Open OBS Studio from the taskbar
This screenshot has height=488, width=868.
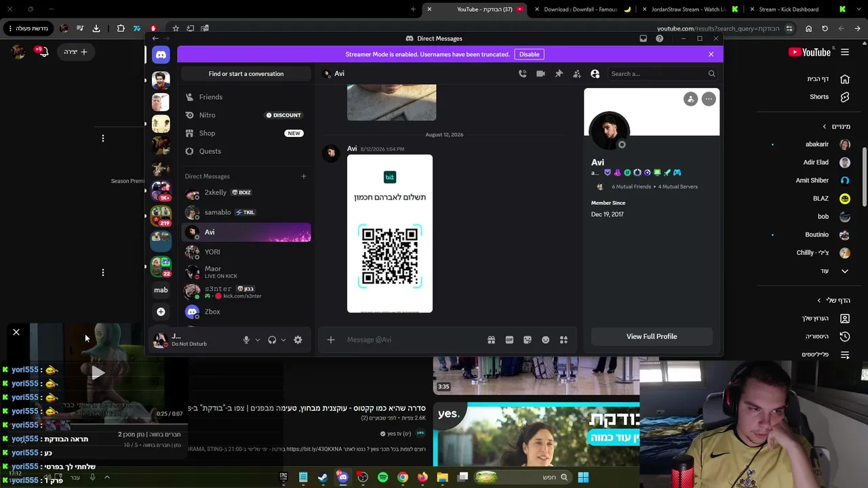[363, 477]
